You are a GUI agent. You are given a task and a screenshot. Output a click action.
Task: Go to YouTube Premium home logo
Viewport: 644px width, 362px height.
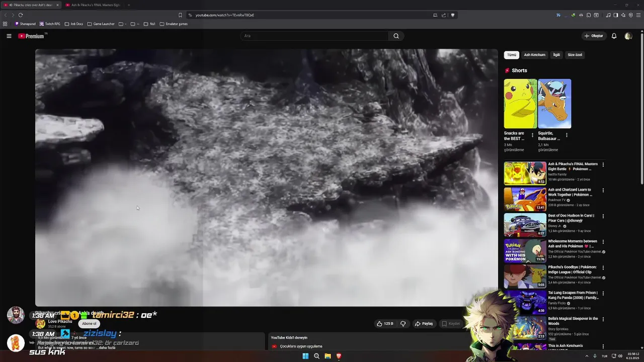point(31,36)
